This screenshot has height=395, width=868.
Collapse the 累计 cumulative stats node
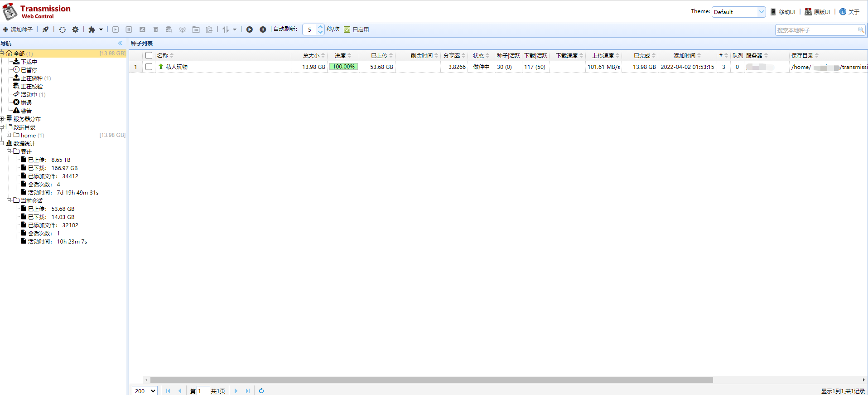tap(9, 151)
